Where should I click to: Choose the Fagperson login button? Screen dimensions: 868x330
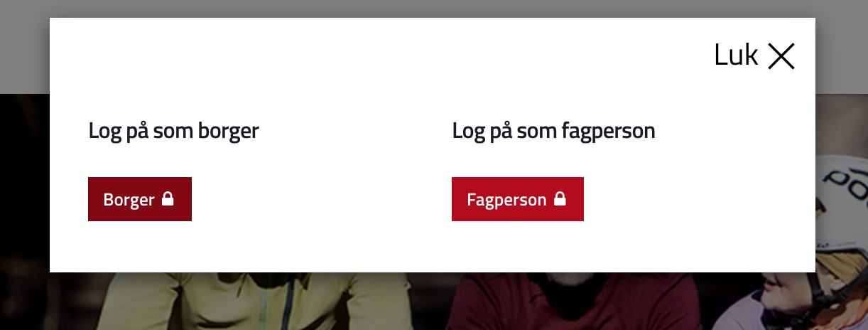tap(518, 199)
